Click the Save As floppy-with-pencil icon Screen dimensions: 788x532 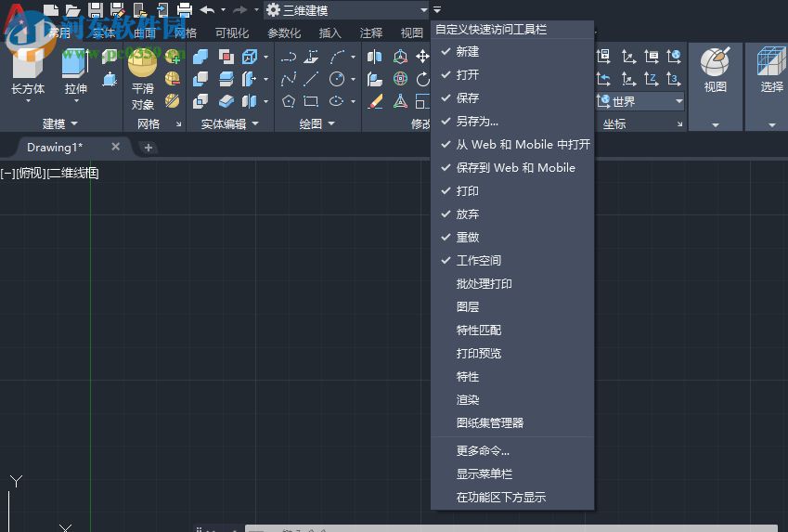pos(118,9)
